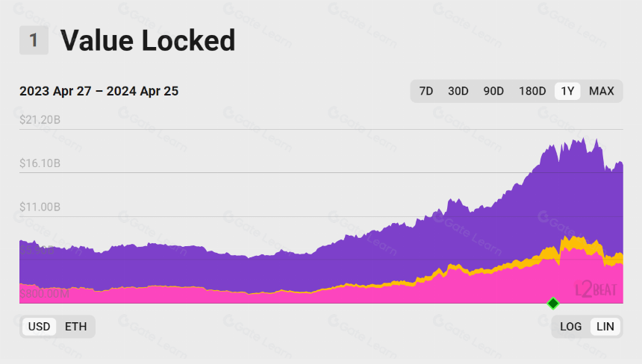Toggle currency to USD
642x364 pixels.
point(40,327)
